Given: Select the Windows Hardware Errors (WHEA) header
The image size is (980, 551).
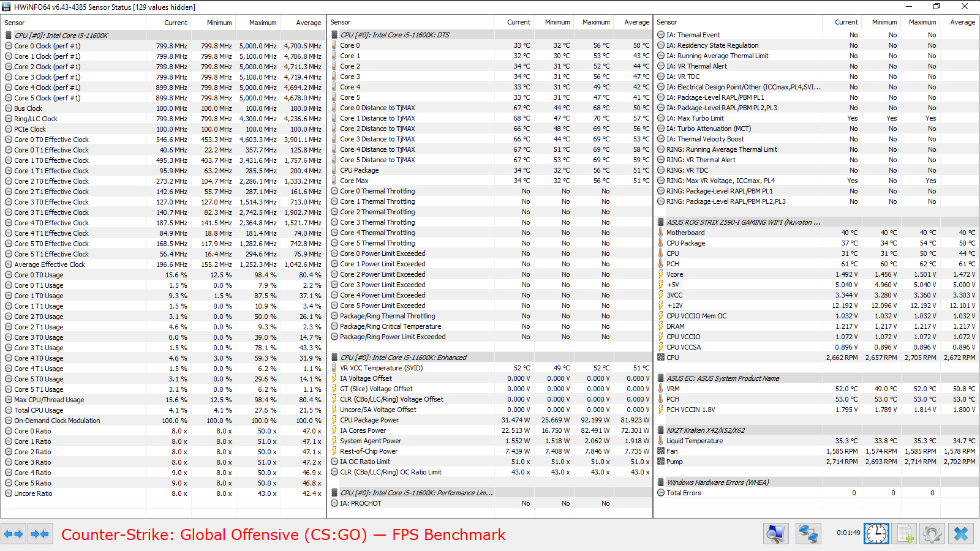Looking at the screenshot, I should [x=816, y=482].
